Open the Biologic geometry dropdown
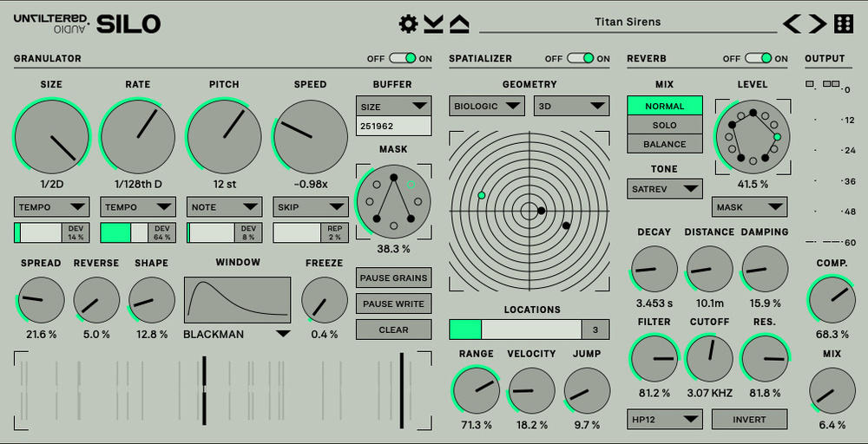The height and width of the screenshot is (444, 868). click(487, 106)
